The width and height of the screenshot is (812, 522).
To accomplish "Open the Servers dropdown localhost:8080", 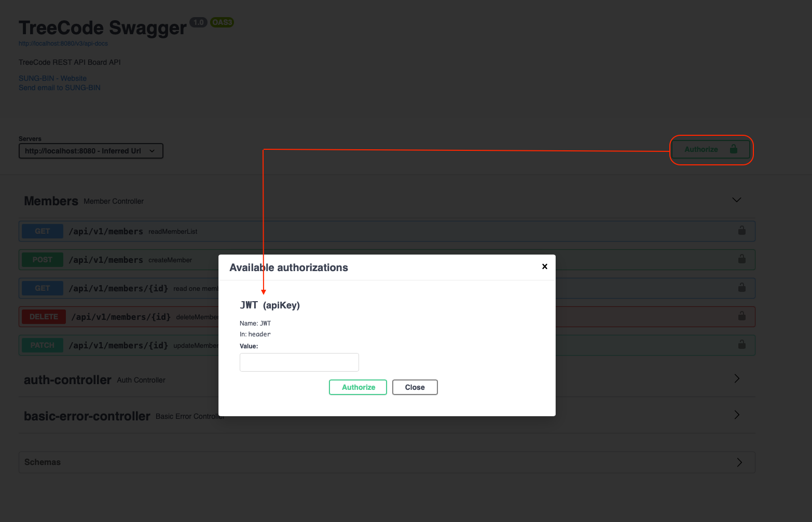I will click(91, 151).
